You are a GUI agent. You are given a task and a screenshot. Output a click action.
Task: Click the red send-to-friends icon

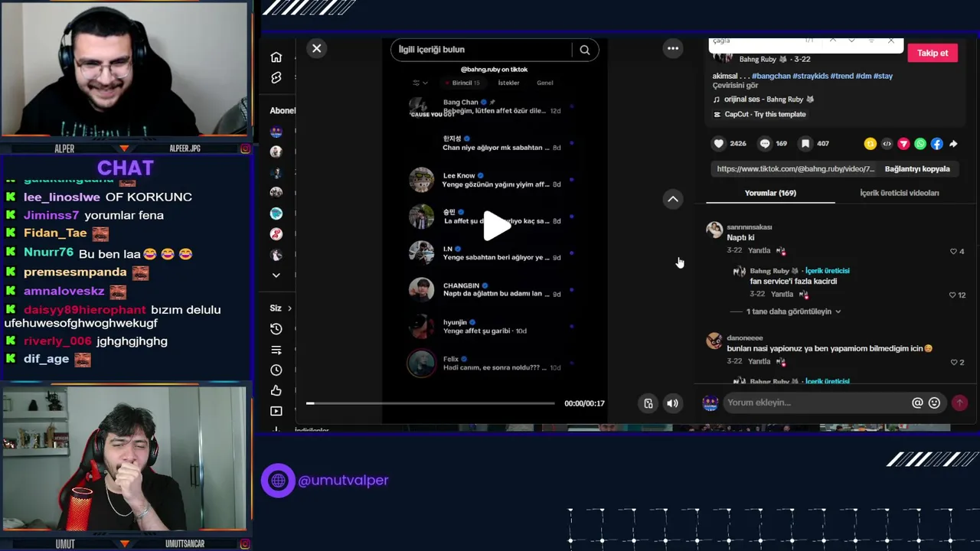(x=903, y=144)
